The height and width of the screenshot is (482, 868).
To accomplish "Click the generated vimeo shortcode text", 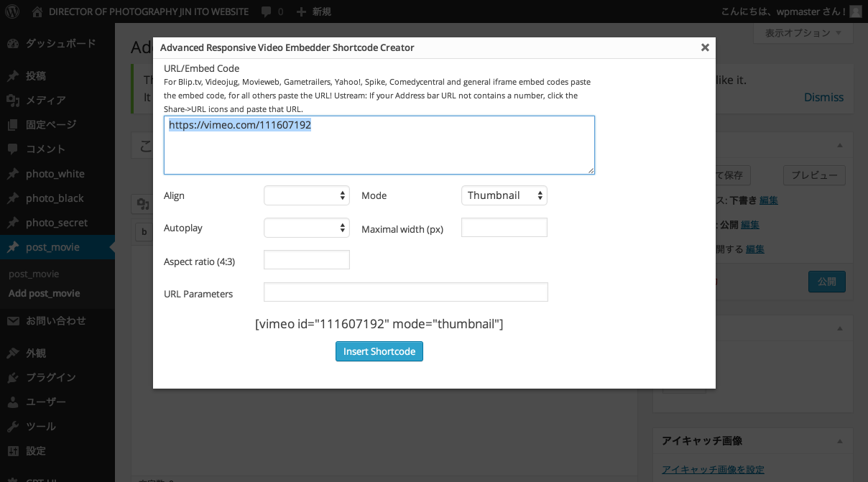I will pos(379,324).
